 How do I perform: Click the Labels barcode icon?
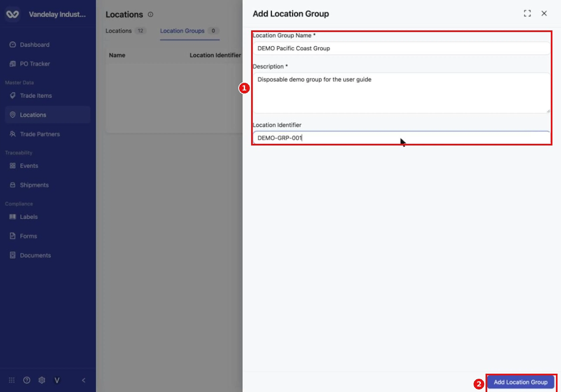point(12,216)
